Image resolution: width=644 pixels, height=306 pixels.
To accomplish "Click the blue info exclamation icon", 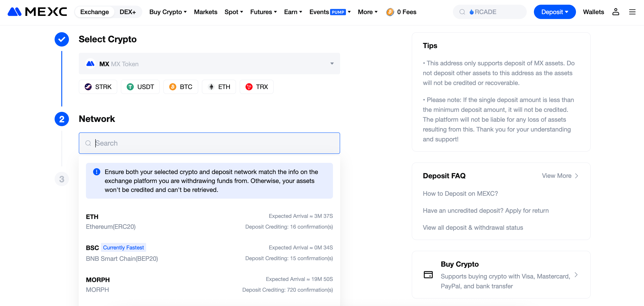I will click(96, 172).
